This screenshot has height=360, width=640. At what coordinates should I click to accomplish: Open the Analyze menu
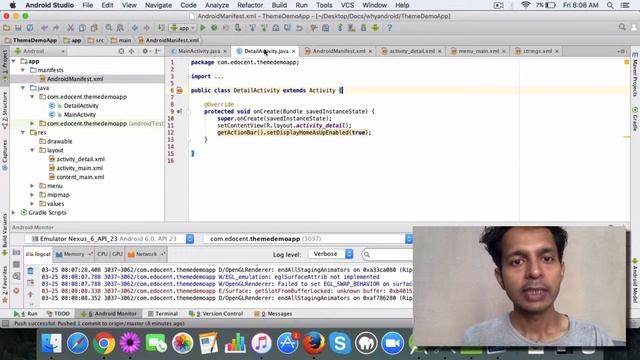tap(217, 5)
